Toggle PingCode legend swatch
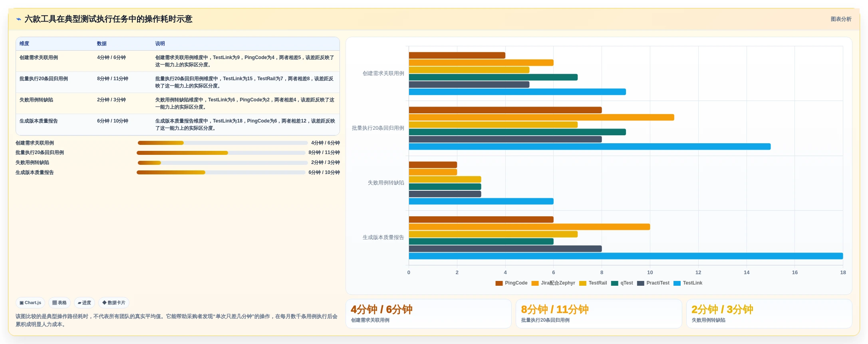The image size is (868, 344). [x=499, y=283]
